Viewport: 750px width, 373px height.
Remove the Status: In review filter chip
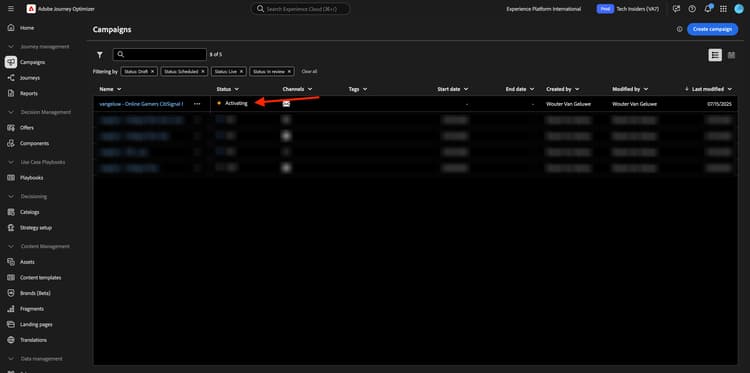pyautogui.click(x=289, y=71)
